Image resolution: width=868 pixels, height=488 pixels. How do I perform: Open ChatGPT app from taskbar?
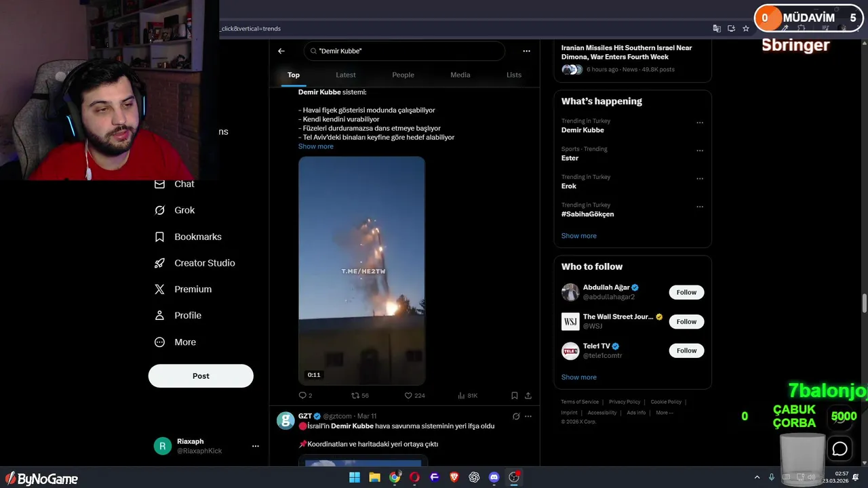pyautogui.click(x=474, y=477)
